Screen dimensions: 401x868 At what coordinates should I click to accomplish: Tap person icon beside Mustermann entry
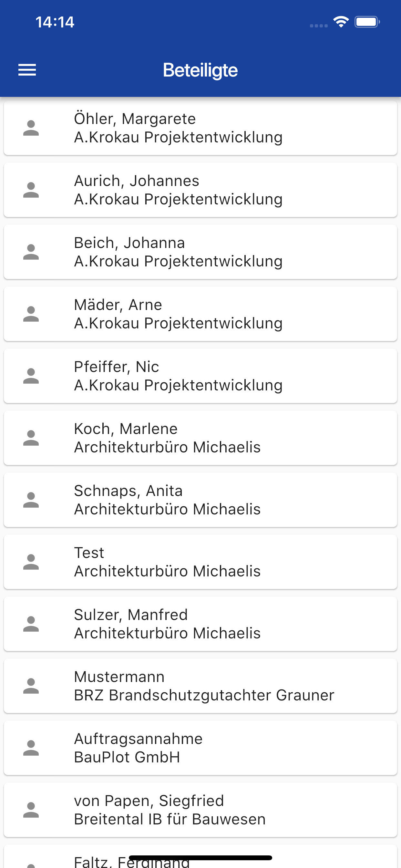[x=31, y=686]
